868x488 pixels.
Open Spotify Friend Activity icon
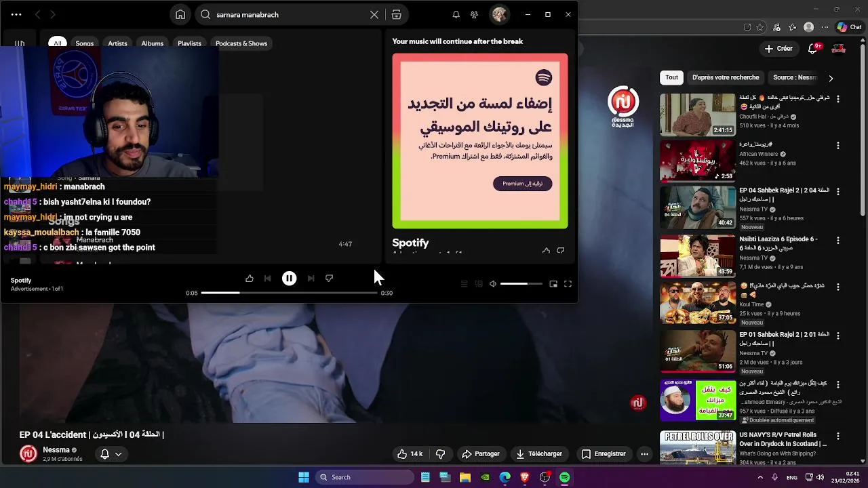[x=474, y=14]
